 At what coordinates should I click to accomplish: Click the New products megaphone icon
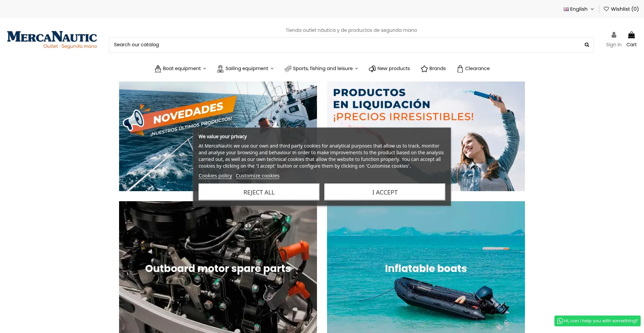click(372, 69)
